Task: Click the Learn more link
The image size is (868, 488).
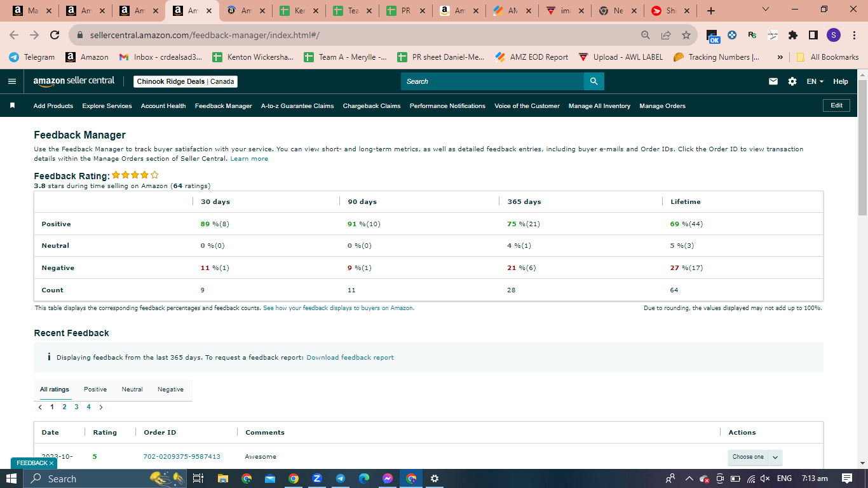Action: tap(249, 159)
